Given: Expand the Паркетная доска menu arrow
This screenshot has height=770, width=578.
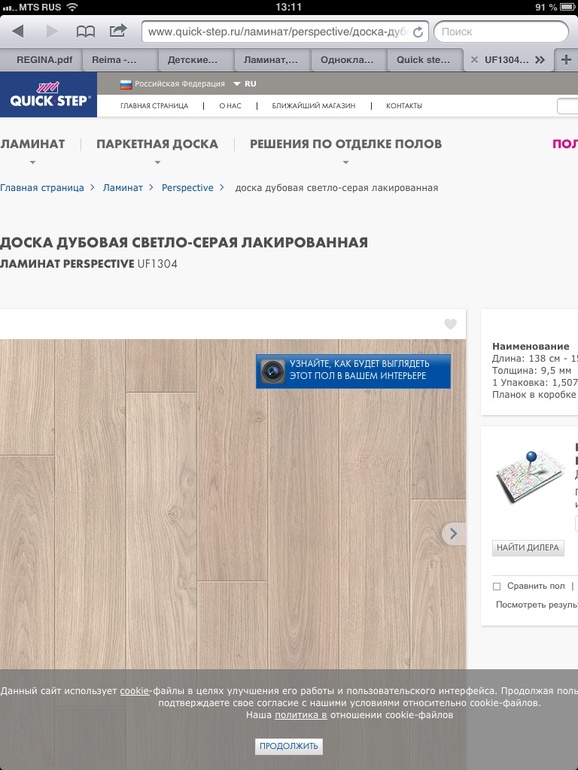Looking at the screenshot, I should (157, 162).
